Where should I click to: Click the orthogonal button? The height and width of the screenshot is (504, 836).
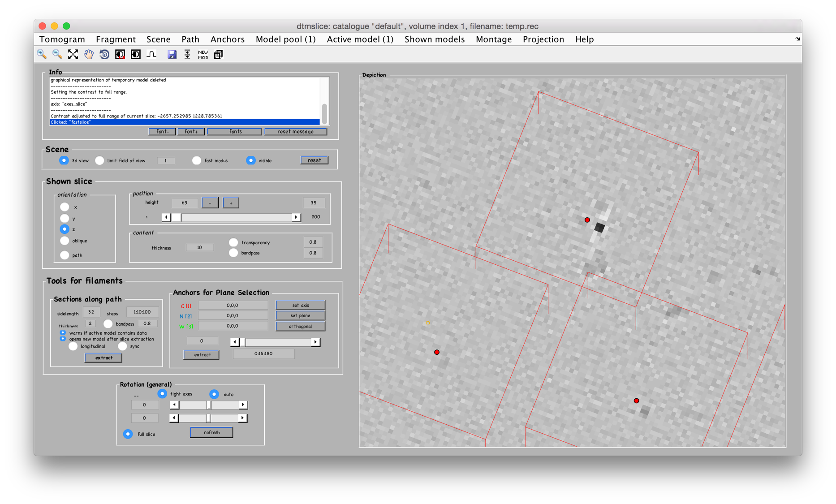[301, 326]
